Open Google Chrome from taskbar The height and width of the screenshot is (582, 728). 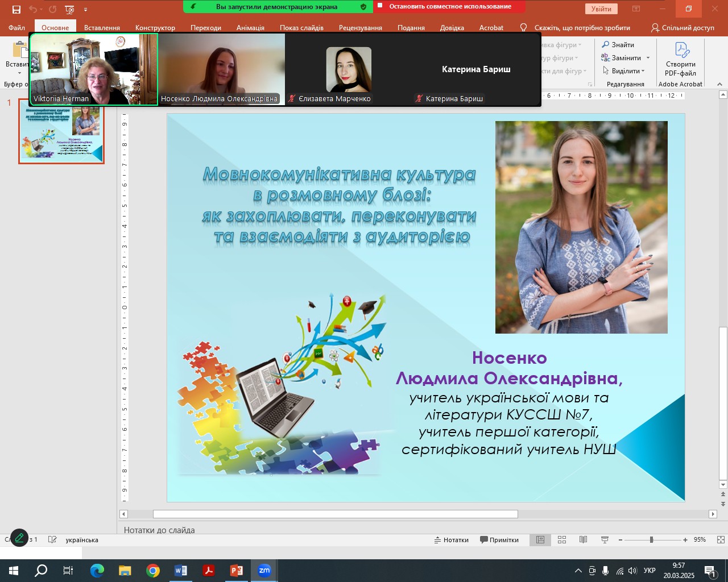point(153,571)
